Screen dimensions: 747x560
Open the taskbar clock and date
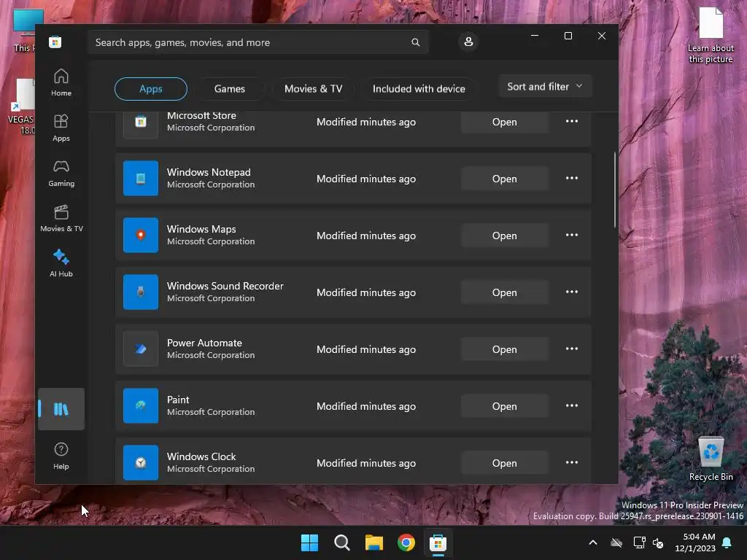pos(695,542)
